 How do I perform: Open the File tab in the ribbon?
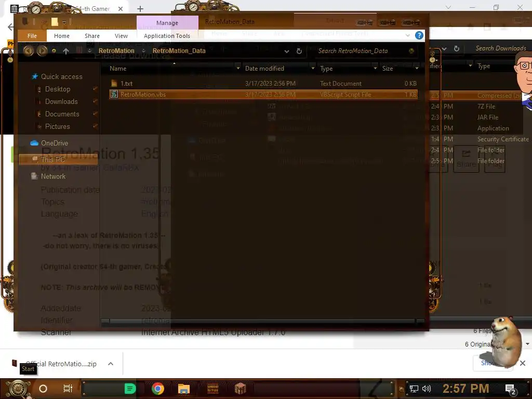pyautogui.click(x=32, y=36)
